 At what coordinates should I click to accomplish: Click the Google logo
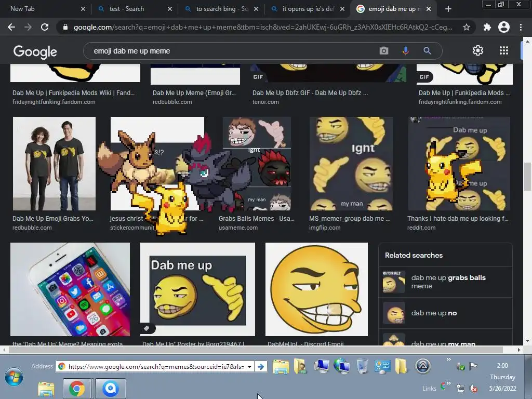(x=35, y=51)
